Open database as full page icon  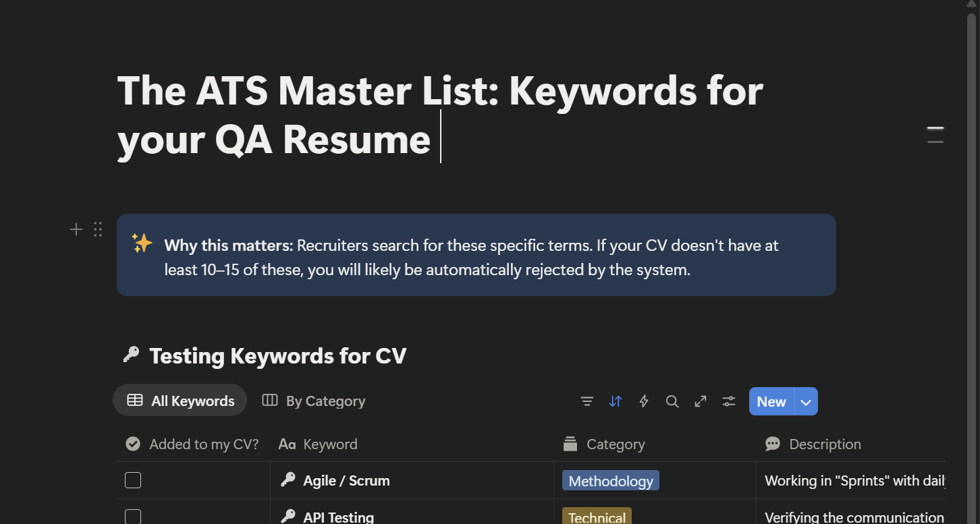point(701,401)
